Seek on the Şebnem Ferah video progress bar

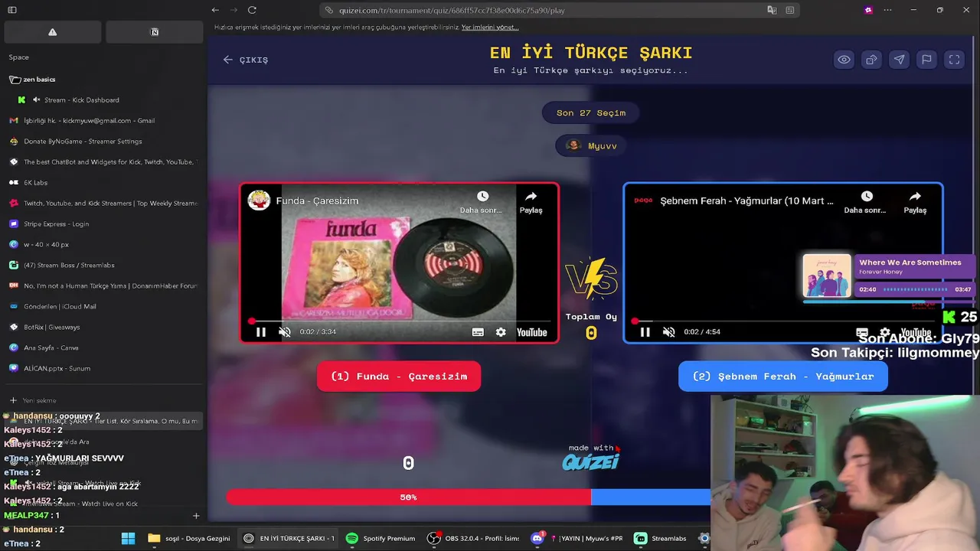(783, 321)
